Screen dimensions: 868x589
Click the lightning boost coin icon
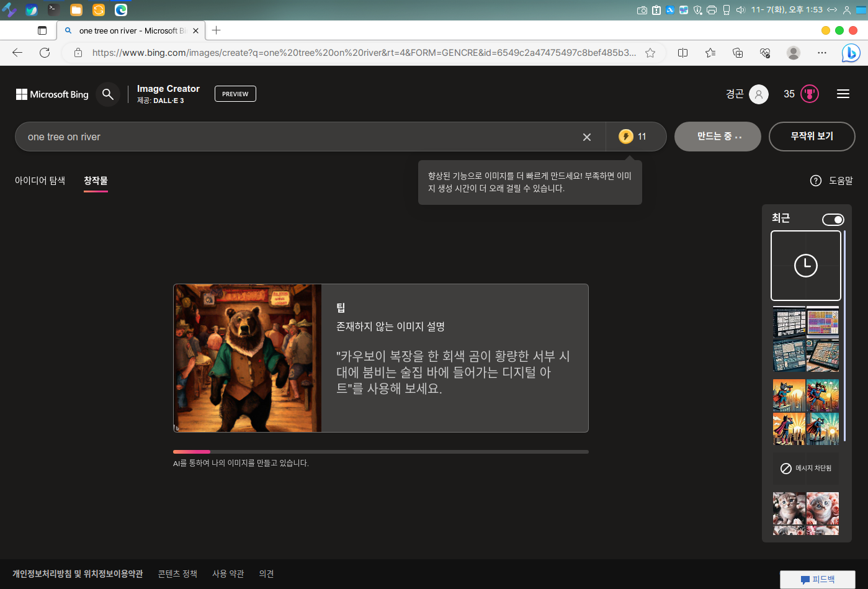point(625,137)
